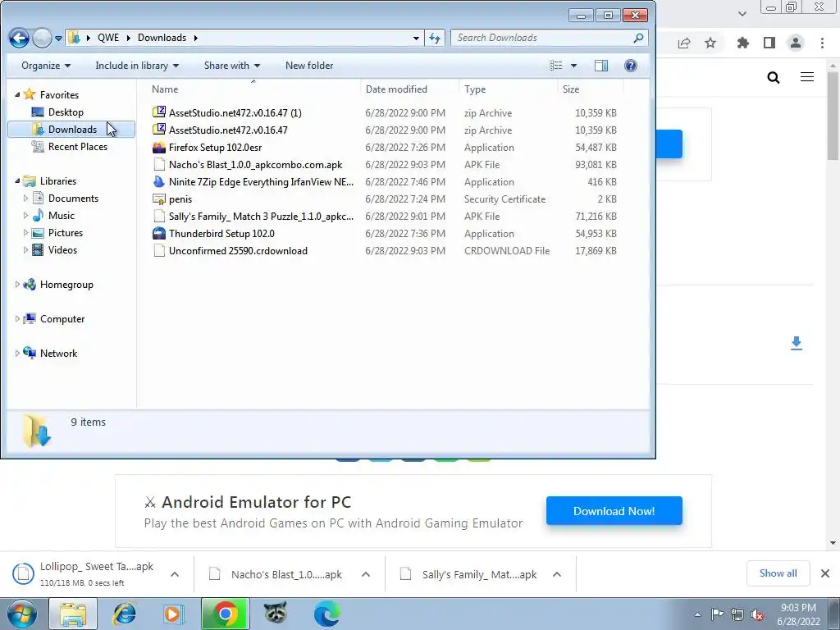The height and width of the screenshot is (630, 840).
Task: Open Chrome three-dot menu
Action: click(x=822, y=43)
